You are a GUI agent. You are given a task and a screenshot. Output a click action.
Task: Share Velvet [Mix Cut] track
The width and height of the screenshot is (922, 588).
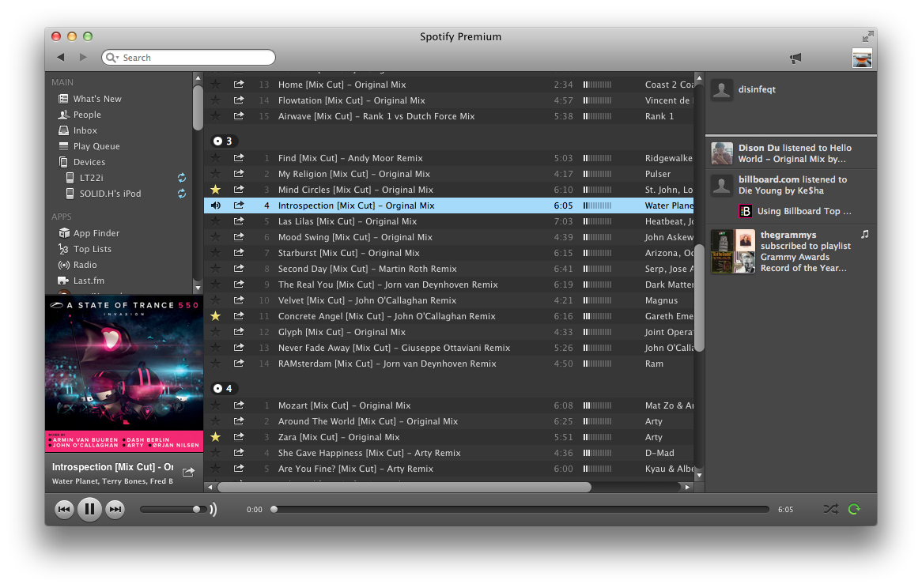[239, 300]
